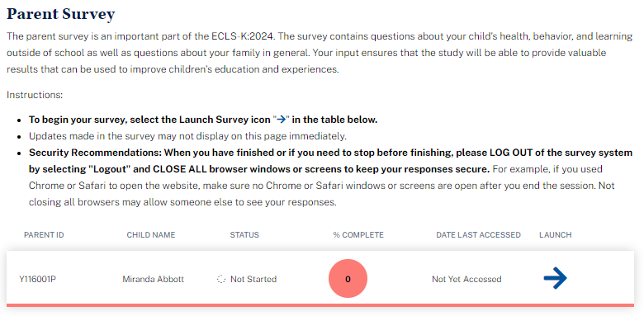Select parent ID Y116001P

pyautogui.click(x=38, y=279)
